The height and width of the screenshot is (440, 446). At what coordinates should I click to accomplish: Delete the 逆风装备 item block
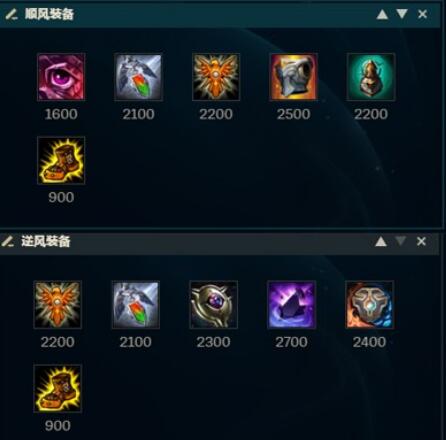[421, 241]
